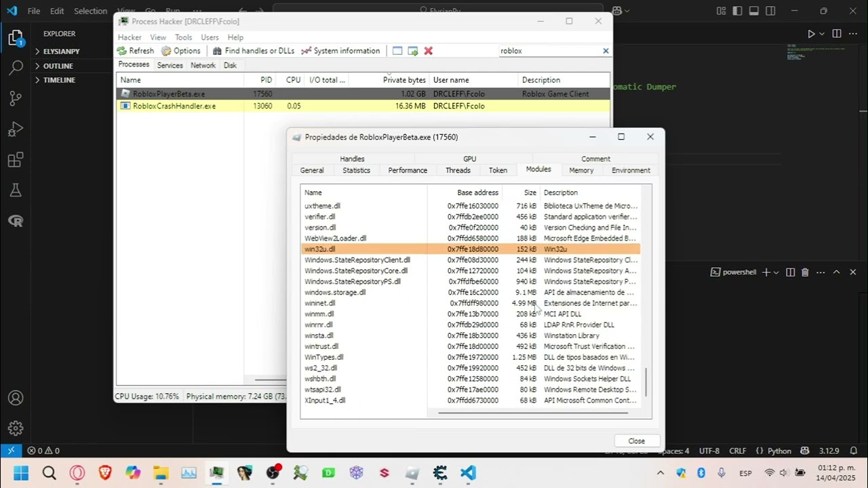Switch to the Network tab
The image size is (868, 488).
[203, 65]
